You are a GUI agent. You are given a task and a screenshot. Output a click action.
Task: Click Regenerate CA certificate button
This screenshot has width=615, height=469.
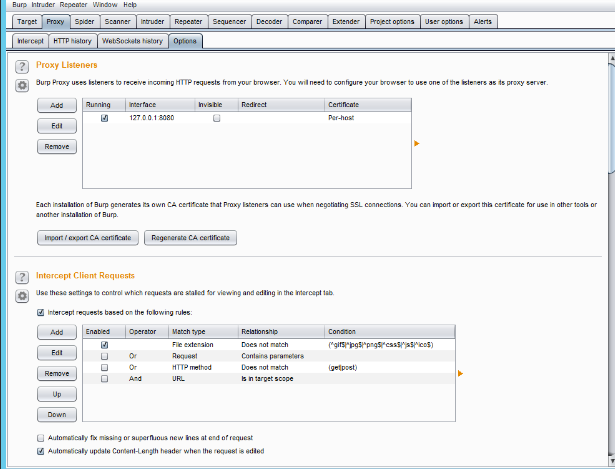(190, 238)
